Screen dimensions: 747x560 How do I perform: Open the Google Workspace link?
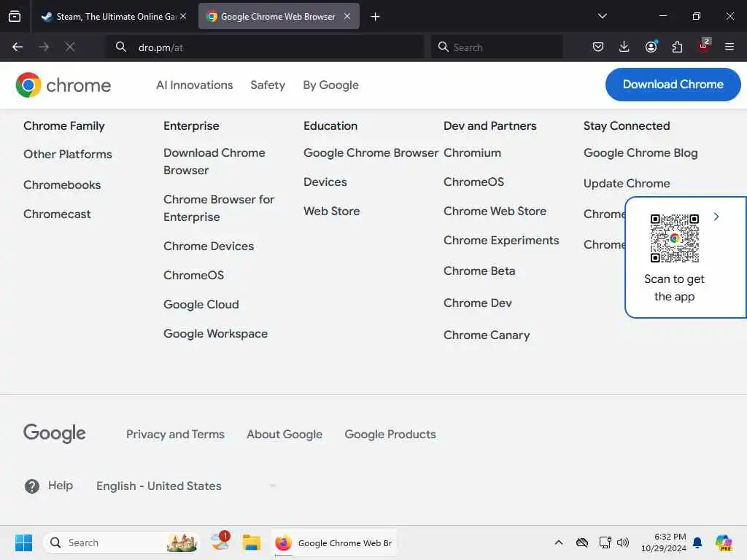point(215,334)
